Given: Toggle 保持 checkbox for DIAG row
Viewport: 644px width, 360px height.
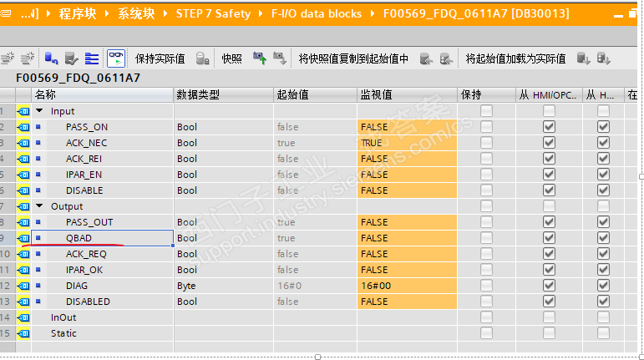Looking at the screenshot, I should pyautogui.click(x=486, y=286).
